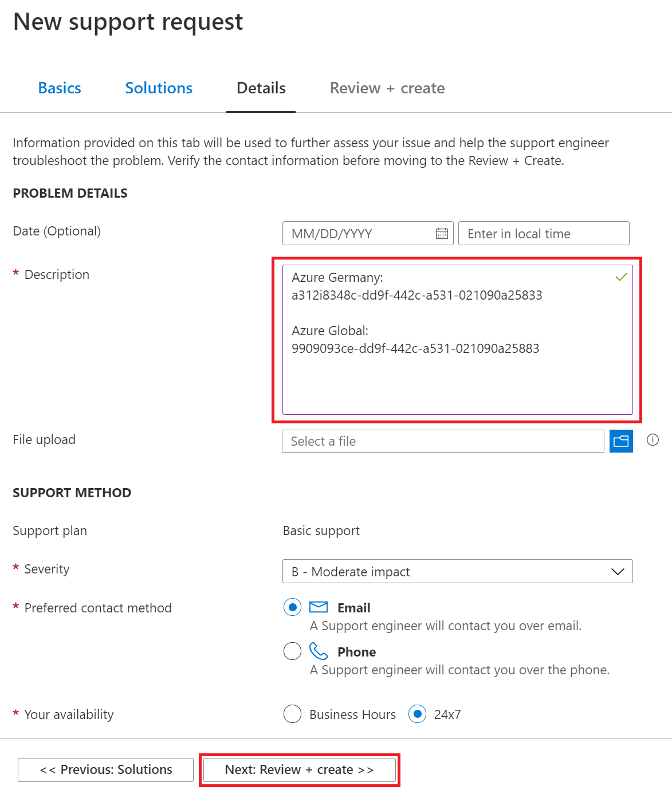Screen dimensions: 672x790
Task: Click the red asterisk beside Description
Action: click(15, 274)
